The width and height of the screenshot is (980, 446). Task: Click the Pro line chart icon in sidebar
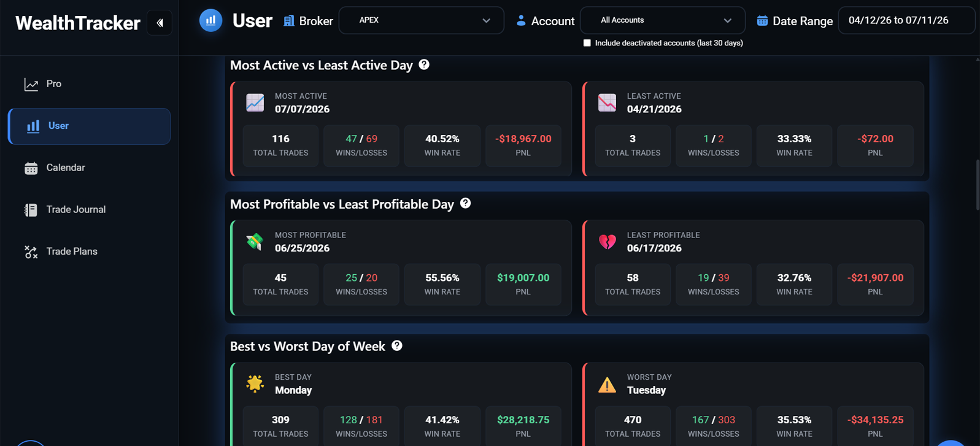click(31, 84)
